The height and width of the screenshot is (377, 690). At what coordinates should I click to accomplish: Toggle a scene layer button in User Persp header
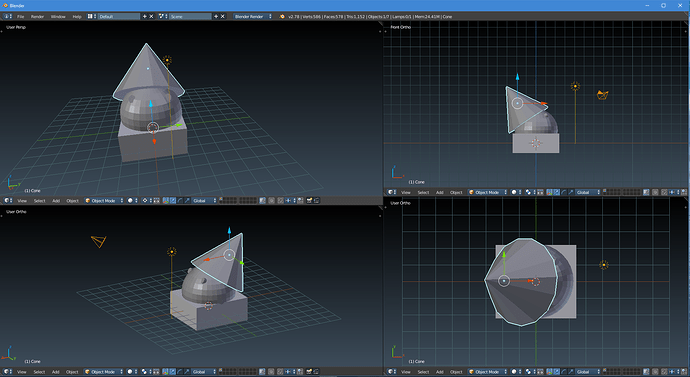click(x=221, y=199)
